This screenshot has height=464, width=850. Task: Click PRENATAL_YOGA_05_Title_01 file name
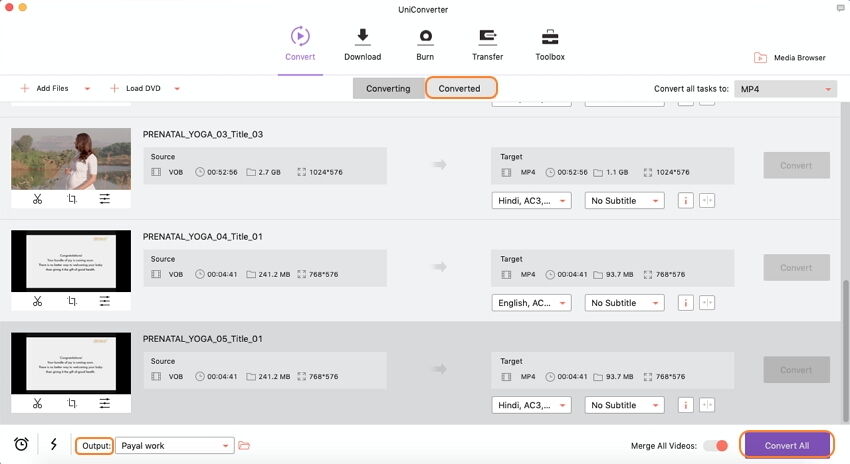click(x=203, y=339)
